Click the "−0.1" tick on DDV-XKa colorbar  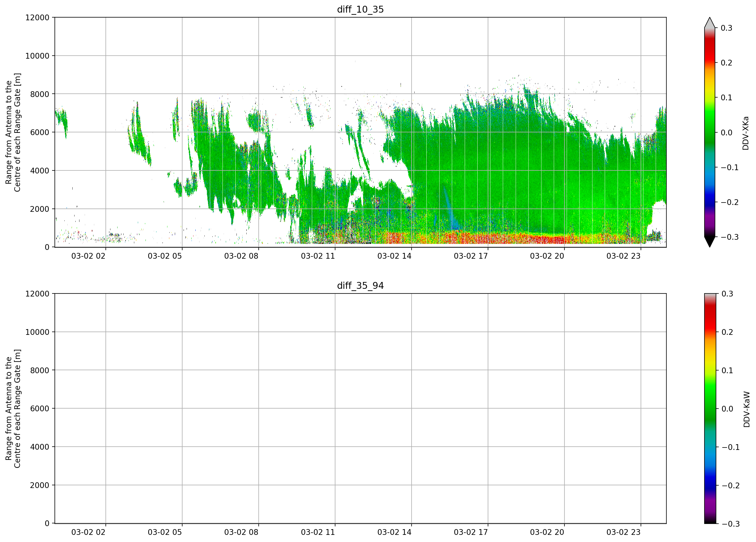[x=730, y=167]
